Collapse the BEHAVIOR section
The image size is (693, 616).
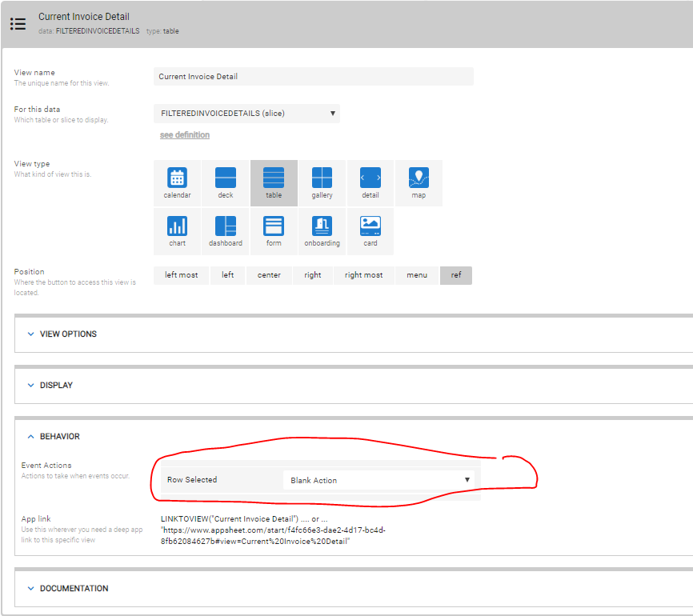pyautogui.click(x=60, y=437)
